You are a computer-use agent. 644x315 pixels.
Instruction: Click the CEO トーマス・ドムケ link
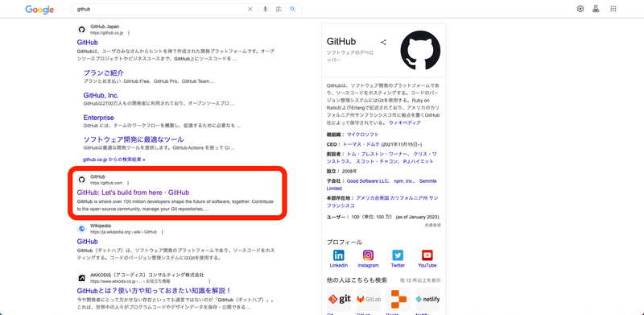coord(361,144)
